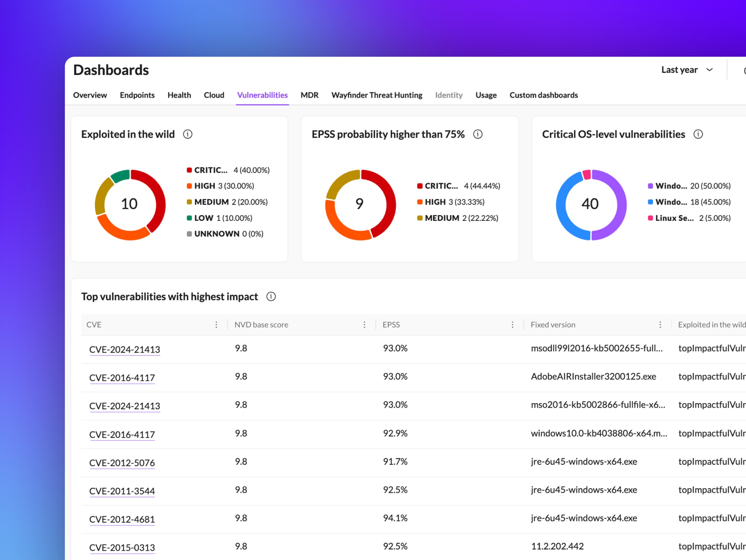Click jre-6u45-windows-x64.exe in CVE-2012-5076 row
The height and width of the screenshot is (560, 746).
[584, 462]
